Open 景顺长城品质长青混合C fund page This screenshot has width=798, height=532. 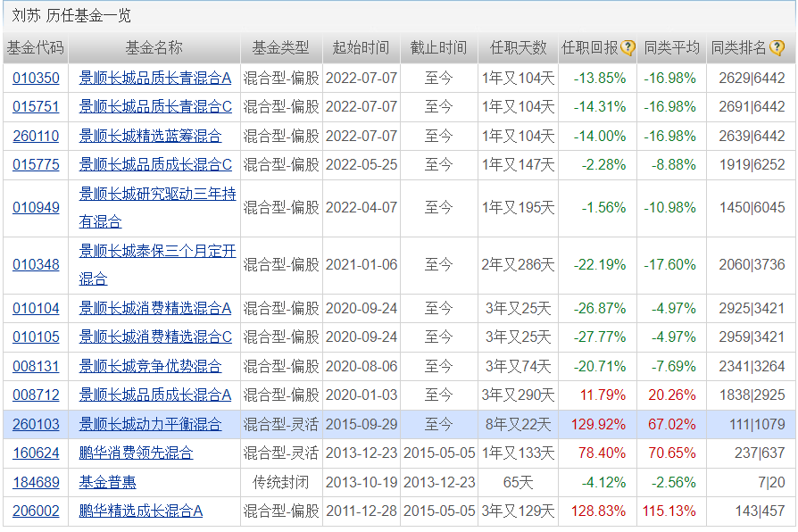coord(155,106)
